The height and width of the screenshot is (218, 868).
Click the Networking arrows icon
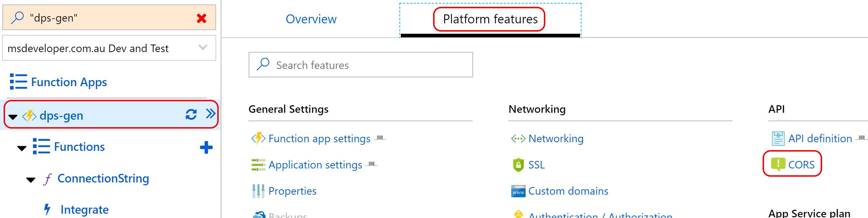(518, 138)
